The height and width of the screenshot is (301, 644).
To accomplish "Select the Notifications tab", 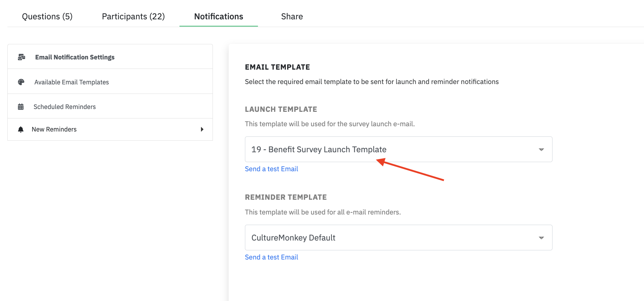I will point(219,17).
